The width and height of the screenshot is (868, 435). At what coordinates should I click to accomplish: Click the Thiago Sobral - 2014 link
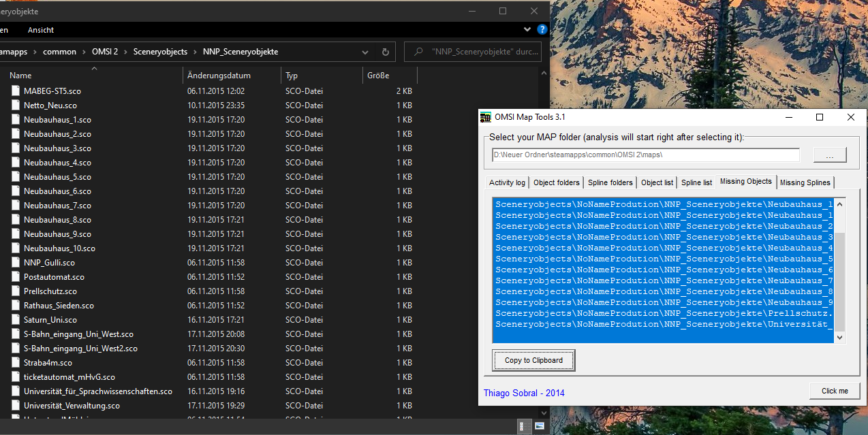(524, 393)
